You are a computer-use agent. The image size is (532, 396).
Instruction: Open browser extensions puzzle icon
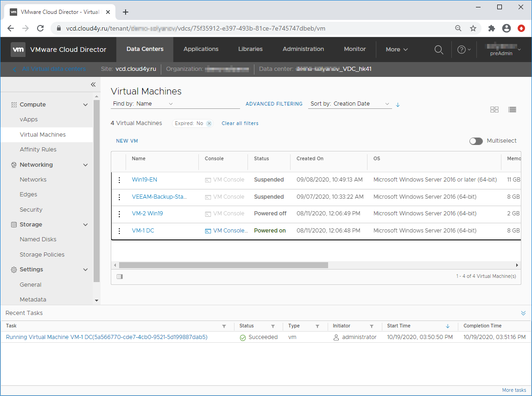(491, 28)
